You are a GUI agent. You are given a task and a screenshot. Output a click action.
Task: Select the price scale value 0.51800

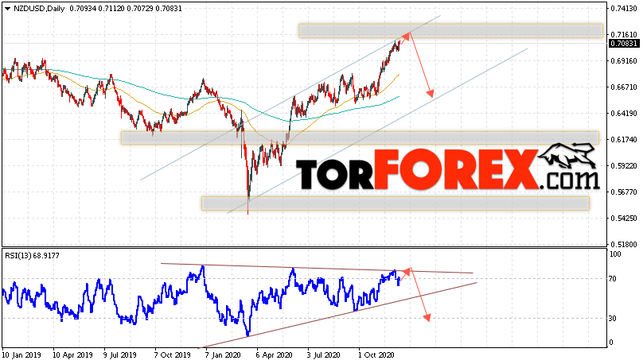[x=624, y=245]
